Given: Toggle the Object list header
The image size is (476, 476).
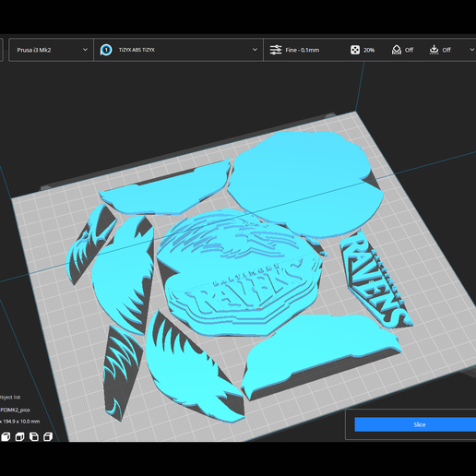Looking at the screenshot, I should click(x=10, y=398).
